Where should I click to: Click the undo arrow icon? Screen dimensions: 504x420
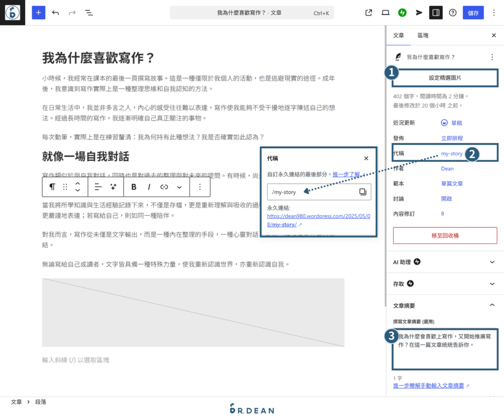pos(55,12)
